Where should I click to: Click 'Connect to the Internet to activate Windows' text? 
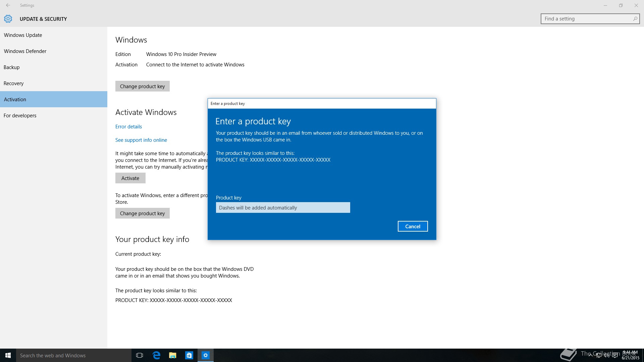point(195,65)
